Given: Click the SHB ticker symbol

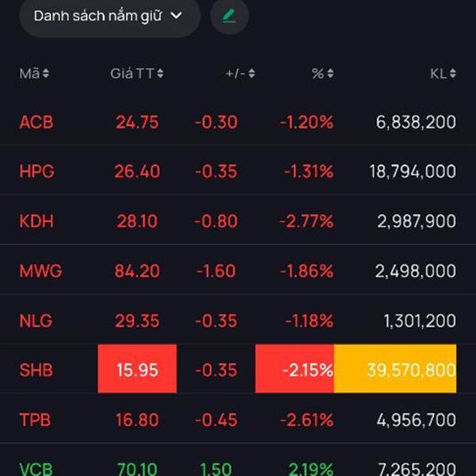Looking at the screenshot, I should (36, 370).
